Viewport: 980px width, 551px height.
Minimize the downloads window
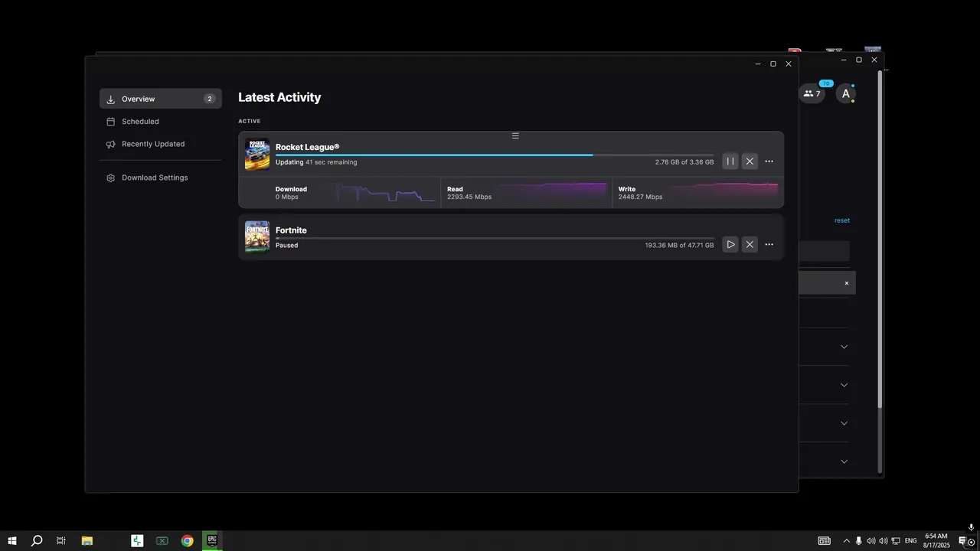(x=758, y=64)
